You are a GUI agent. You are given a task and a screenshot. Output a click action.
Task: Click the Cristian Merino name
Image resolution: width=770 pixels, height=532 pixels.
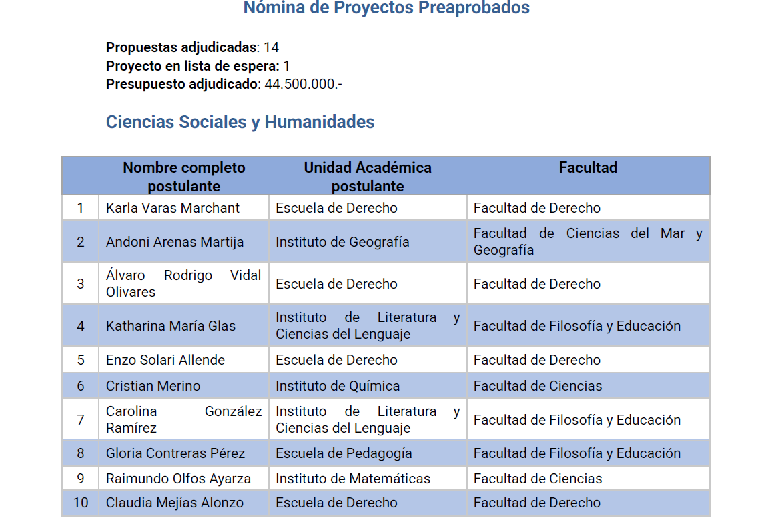153,386
